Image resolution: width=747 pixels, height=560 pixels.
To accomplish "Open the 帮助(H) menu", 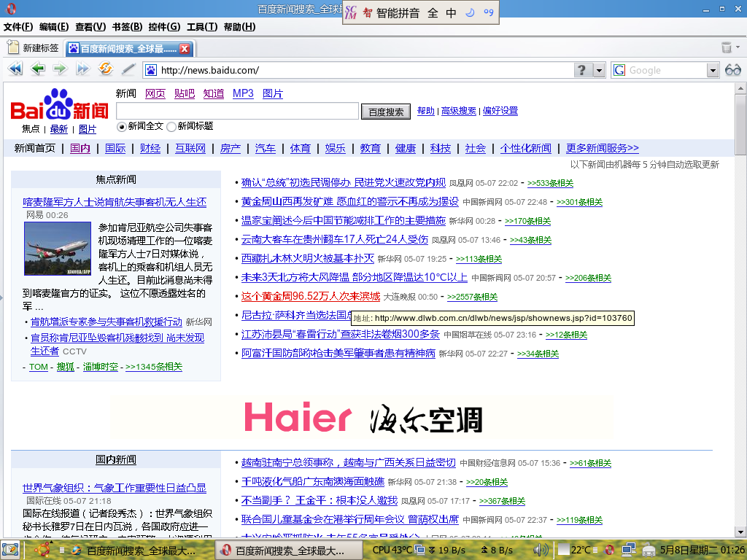I will 239,27.
